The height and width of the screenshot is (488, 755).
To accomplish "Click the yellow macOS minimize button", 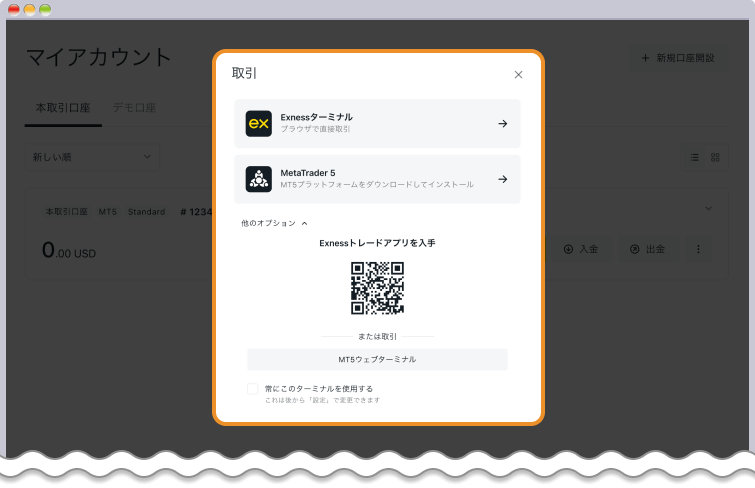I will [x=29, y=10].
